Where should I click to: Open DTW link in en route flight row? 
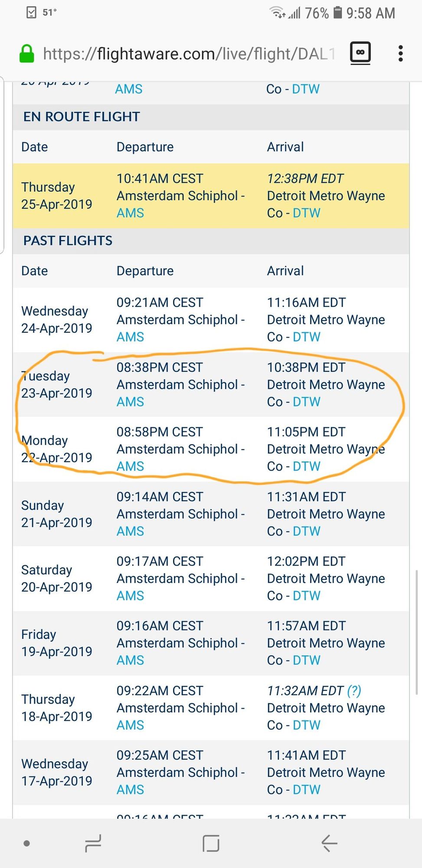coord(307,213)
